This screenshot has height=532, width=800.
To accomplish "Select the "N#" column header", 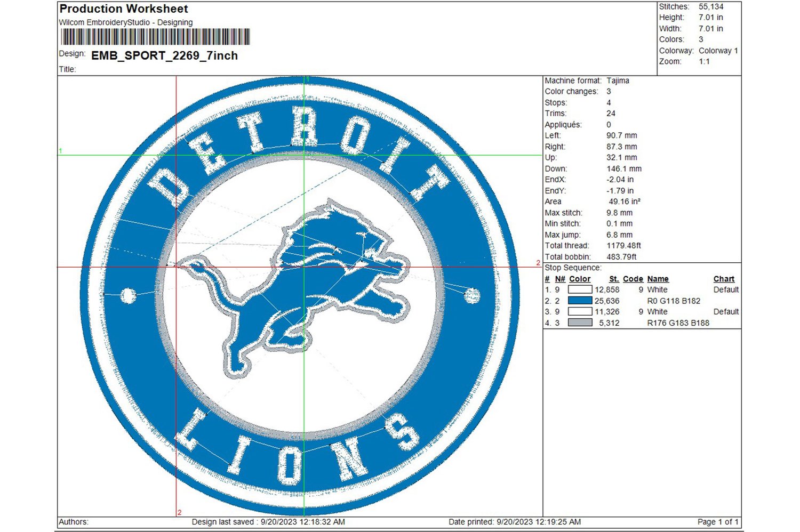I will coord(560,279).
